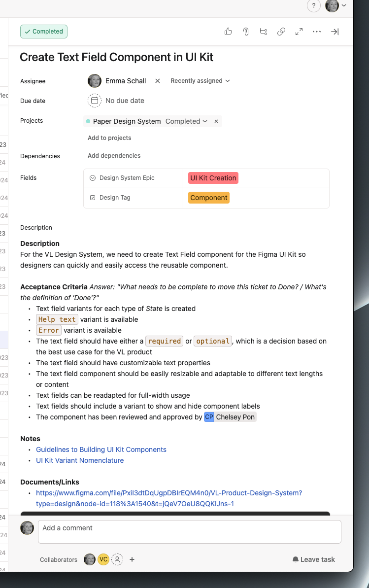The height and width of the screenshot is (588, 369).
Task: Click the add subtask icon
Action: point(264,32)
